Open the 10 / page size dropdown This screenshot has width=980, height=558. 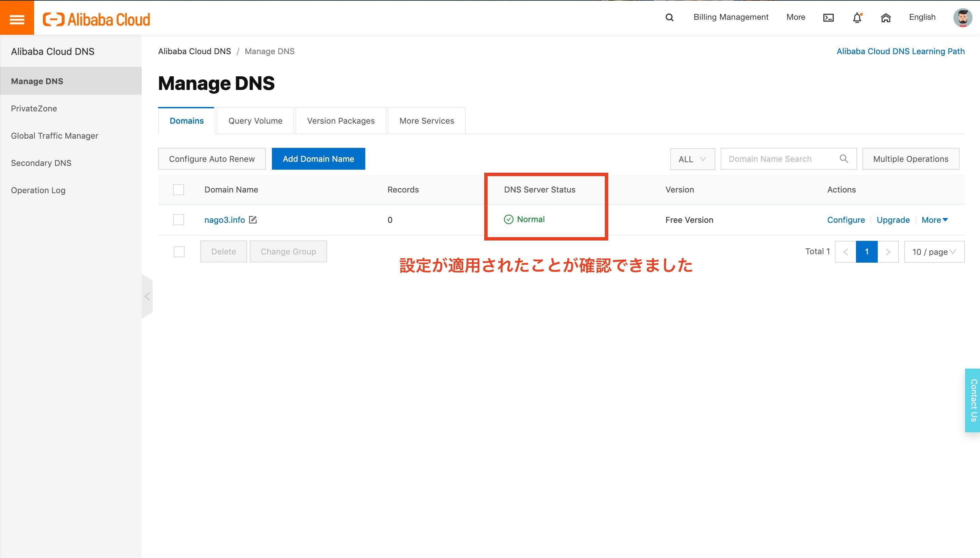tap(934, 252)
